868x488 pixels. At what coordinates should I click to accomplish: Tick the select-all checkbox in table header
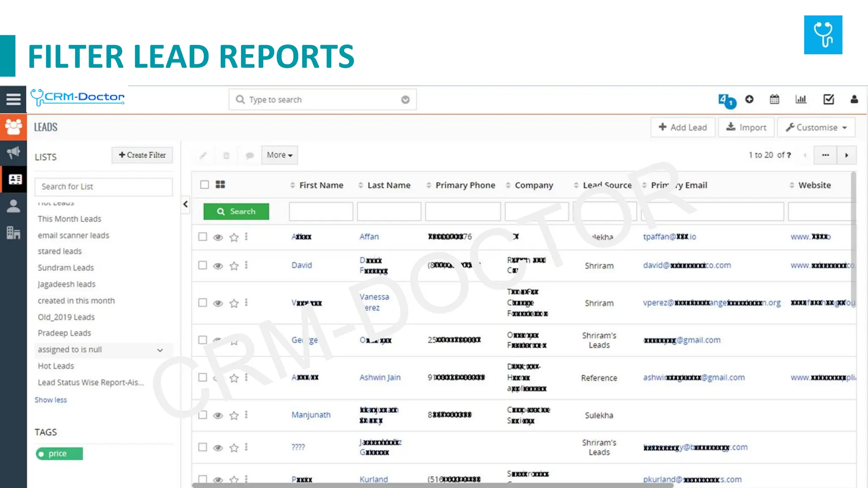pos(205,185)
